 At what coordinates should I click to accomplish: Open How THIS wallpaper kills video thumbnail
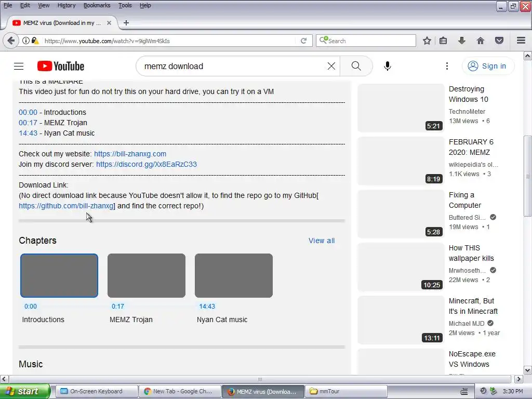(401, 267)
